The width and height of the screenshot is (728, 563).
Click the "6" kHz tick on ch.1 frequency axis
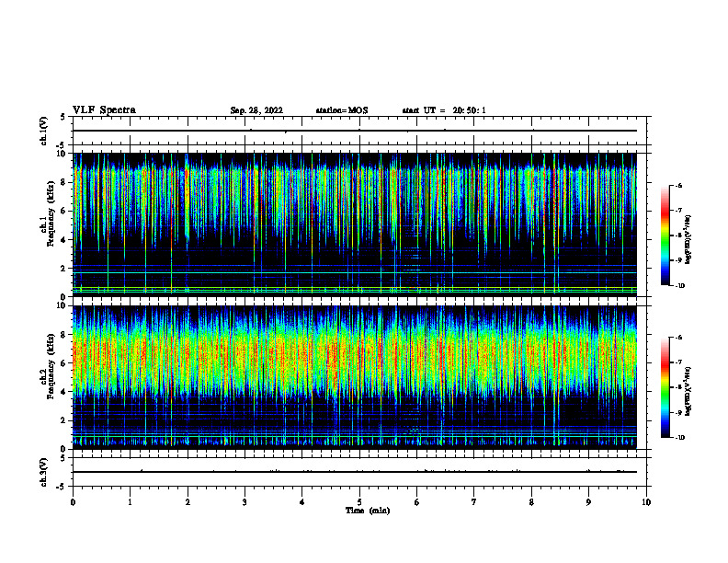tap(64, 211)
